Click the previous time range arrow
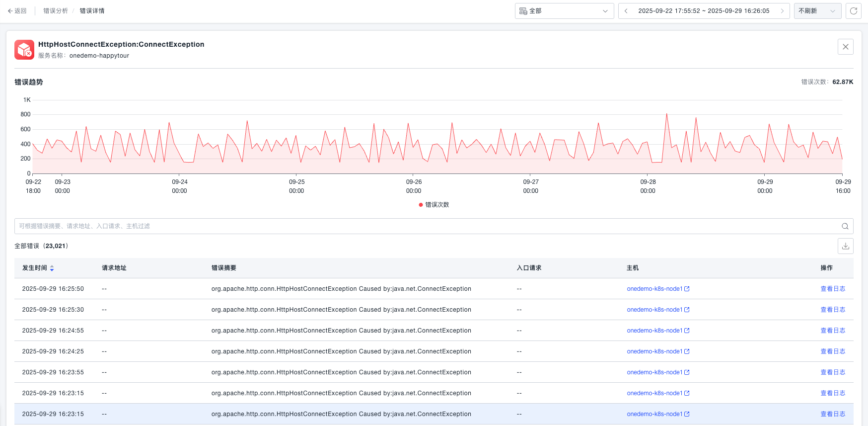Screen dimensions: 868x426 pos(626,11)
